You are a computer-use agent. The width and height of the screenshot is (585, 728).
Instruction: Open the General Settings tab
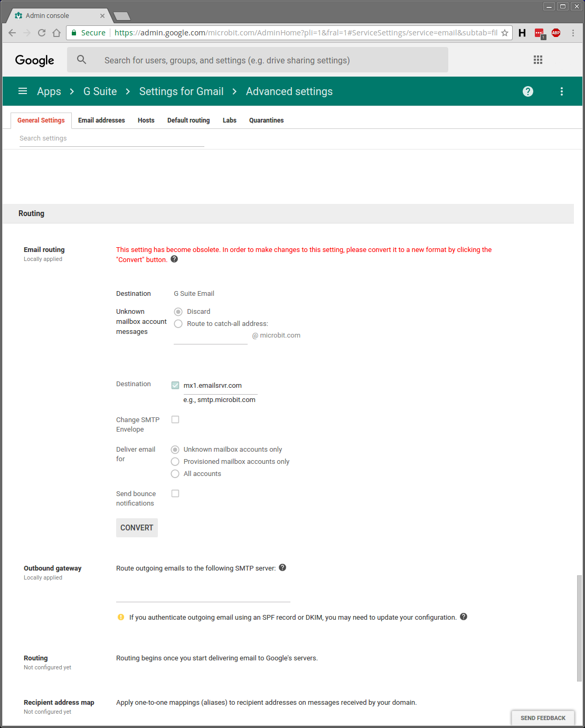tap(41, 120)
